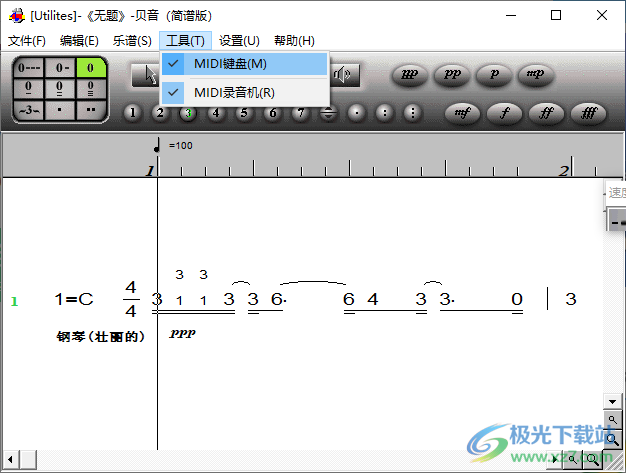Apply fff dynamic marking button

click(589, 114)
